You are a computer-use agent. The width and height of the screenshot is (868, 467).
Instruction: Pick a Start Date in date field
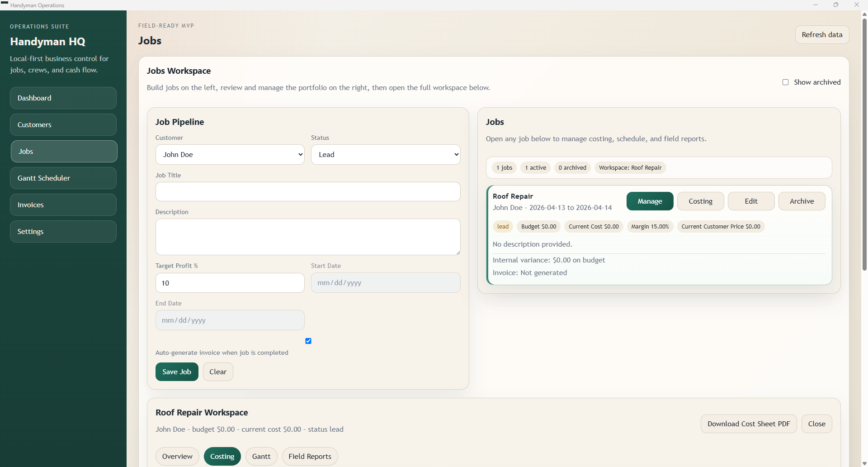click(386, 283)
